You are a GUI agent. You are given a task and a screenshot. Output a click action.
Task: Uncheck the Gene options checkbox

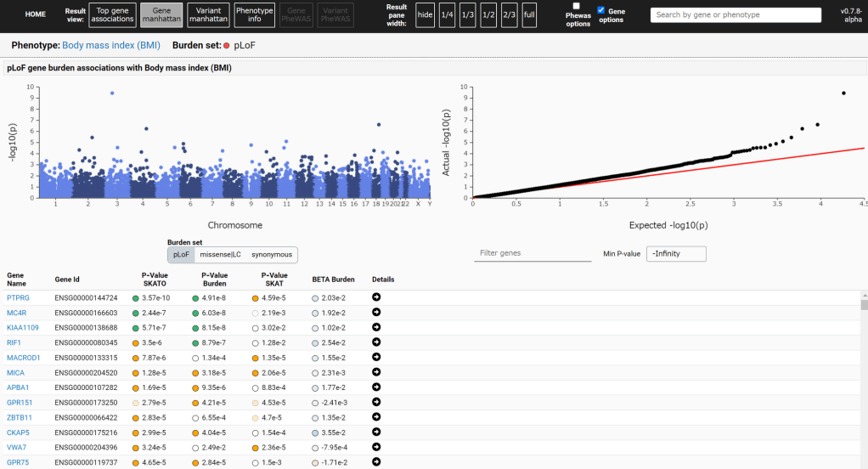[x=601, y=10]
